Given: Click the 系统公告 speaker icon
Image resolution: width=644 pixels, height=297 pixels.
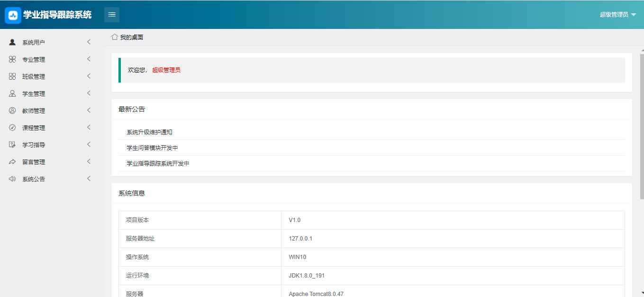Looking at the screenshot, I should pyautogui.click(x=12, y=179).
